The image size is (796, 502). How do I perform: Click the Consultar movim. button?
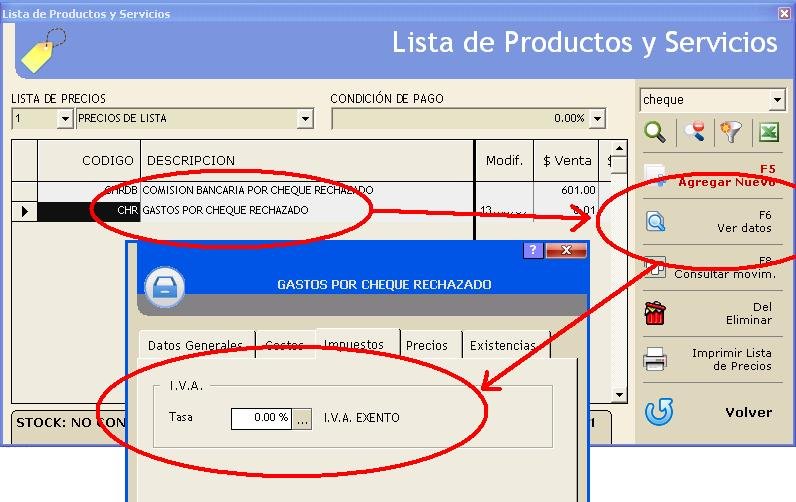[715, 267]
